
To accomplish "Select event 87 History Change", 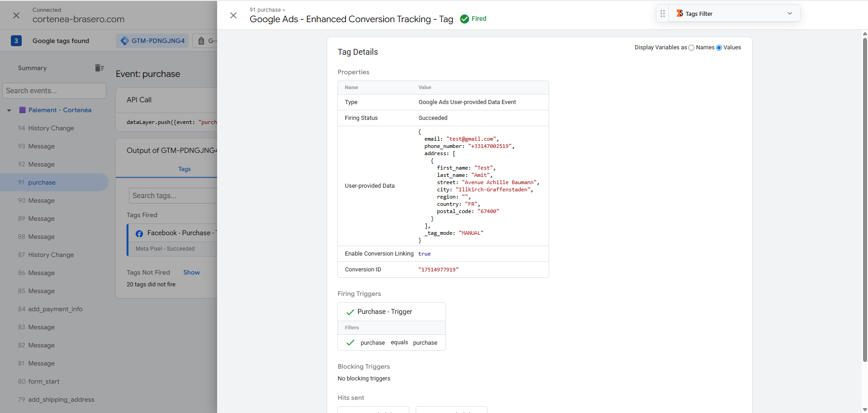I will [x=54, y=255].
